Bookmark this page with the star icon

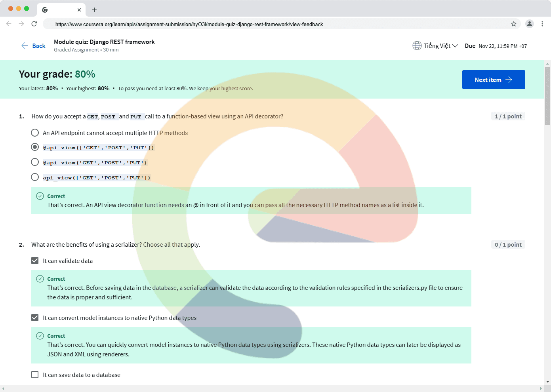pos(514,24)
